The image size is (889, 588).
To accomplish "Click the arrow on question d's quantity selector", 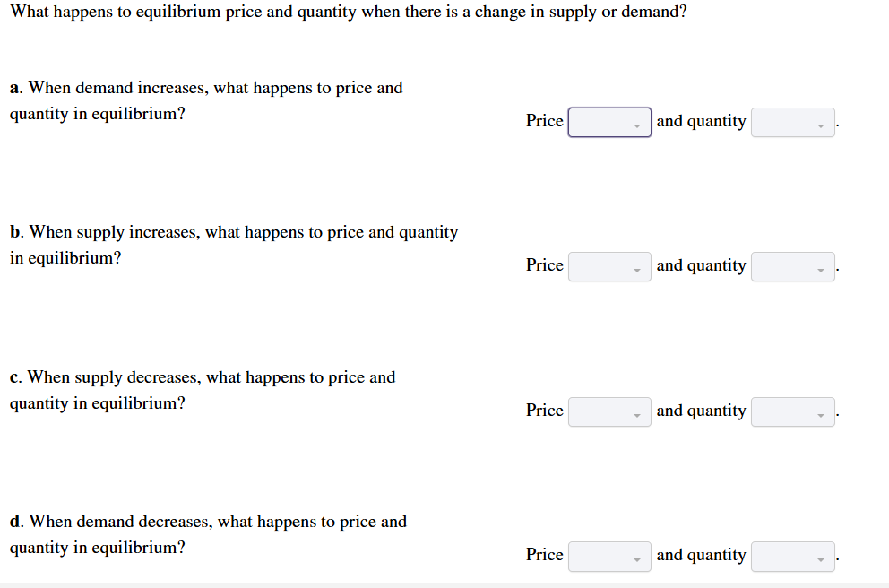I will point(818,558).
